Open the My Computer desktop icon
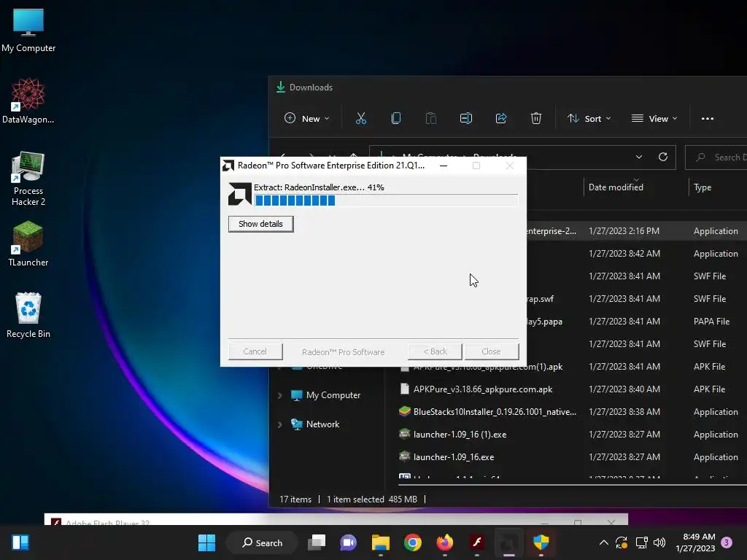 (28, 31)
